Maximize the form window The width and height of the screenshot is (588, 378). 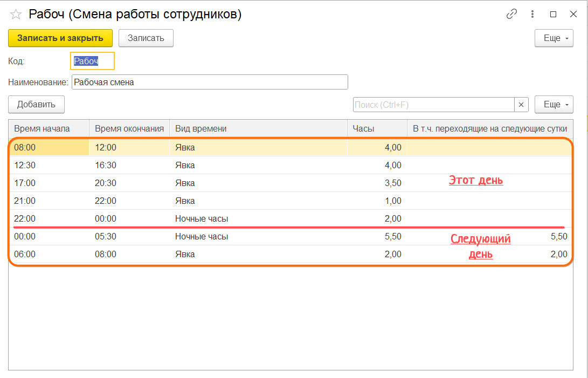(553, 15)
